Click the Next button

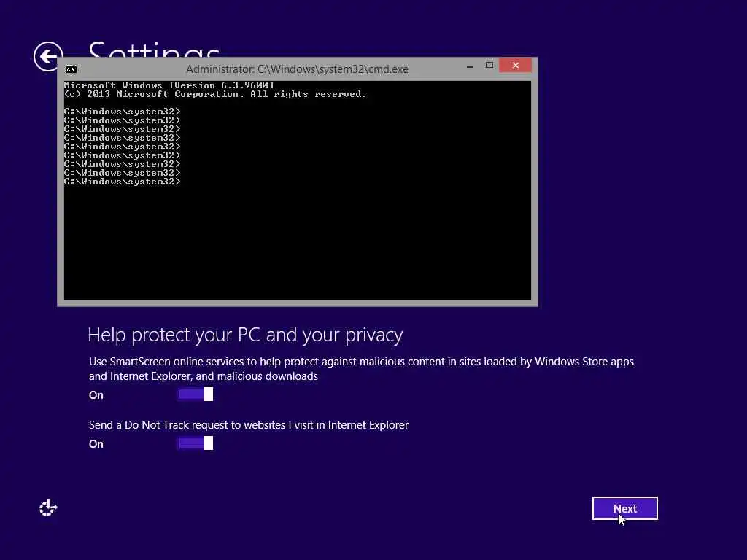(624, 508)
